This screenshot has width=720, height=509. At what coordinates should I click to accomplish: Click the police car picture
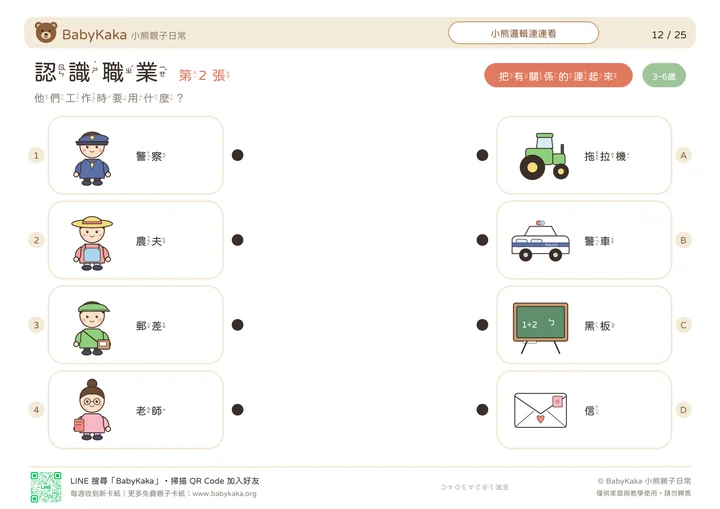click(540, 241)
